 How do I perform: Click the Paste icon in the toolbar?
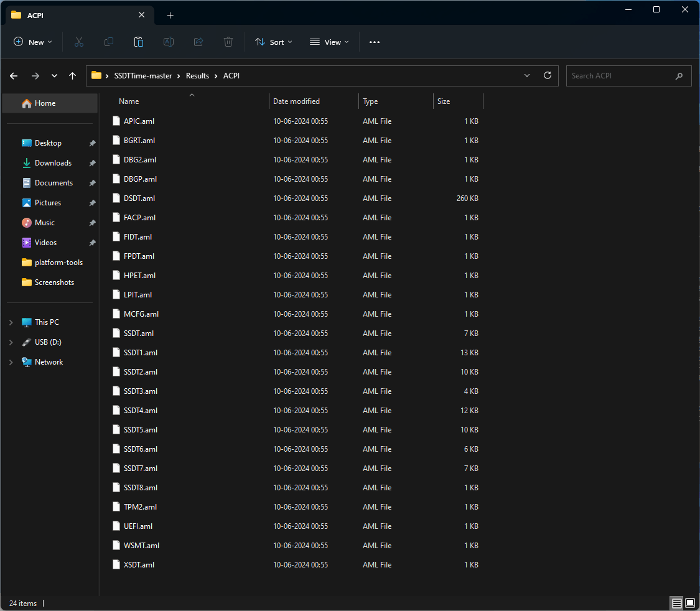tap(139, 42)
